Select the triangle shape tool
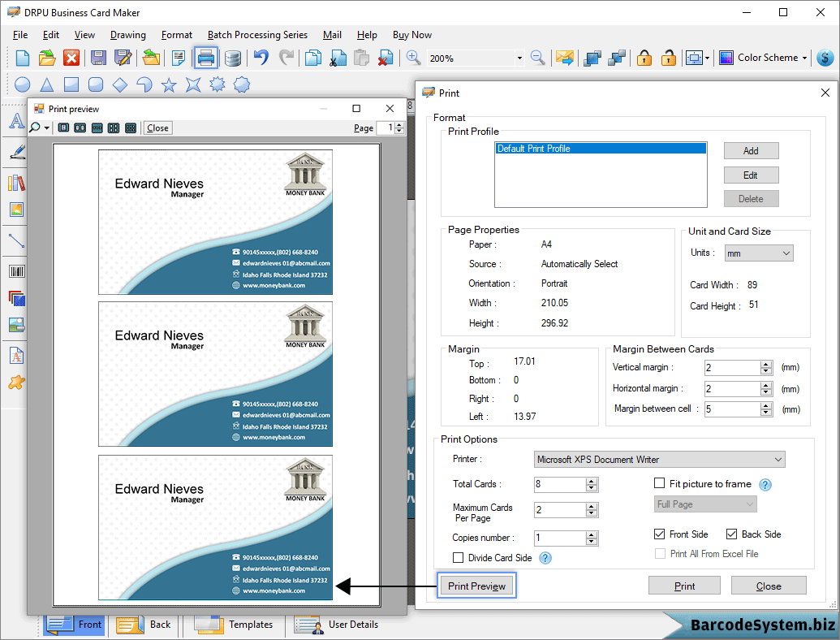 click(47, 84)
